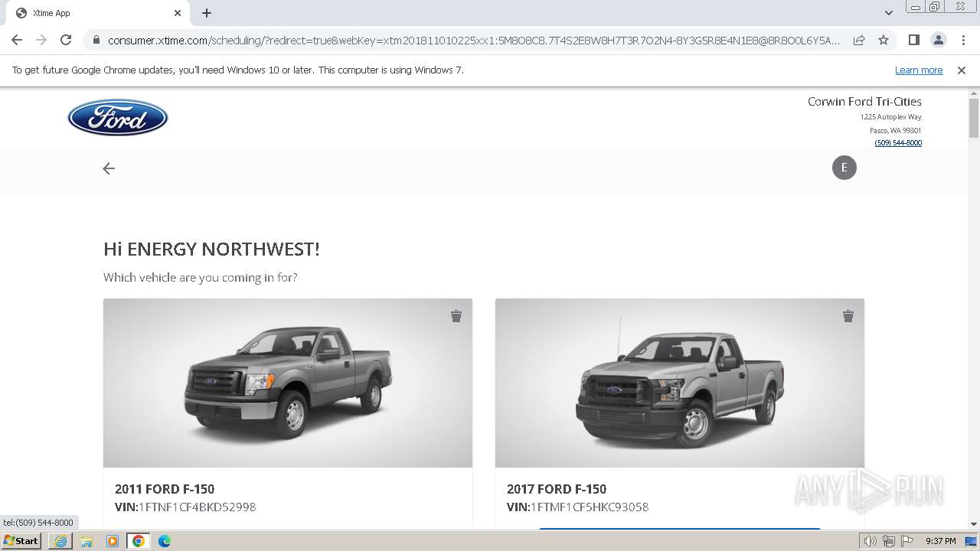Screen dimensions: 980x551
Task: Go back using the page's left arrow
Action: coord(109,168)
